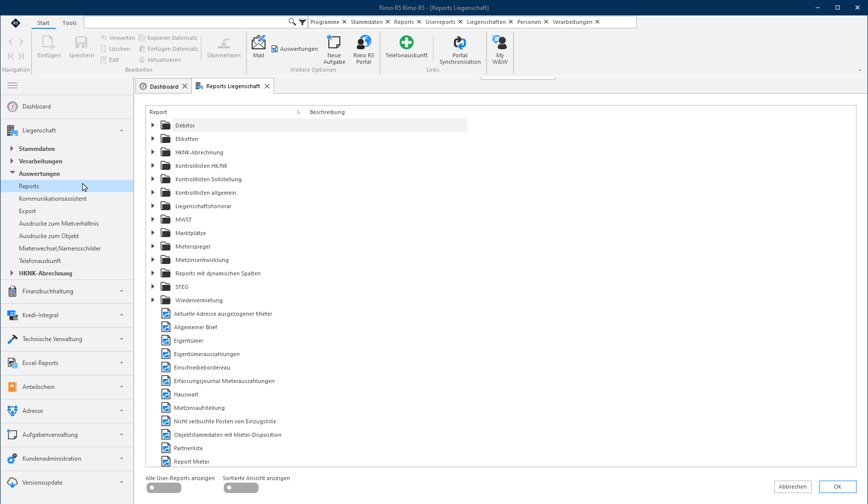Open the Mietzinsaufstellung report
This screenshot has width=868, height=504.
coord(199,408)
